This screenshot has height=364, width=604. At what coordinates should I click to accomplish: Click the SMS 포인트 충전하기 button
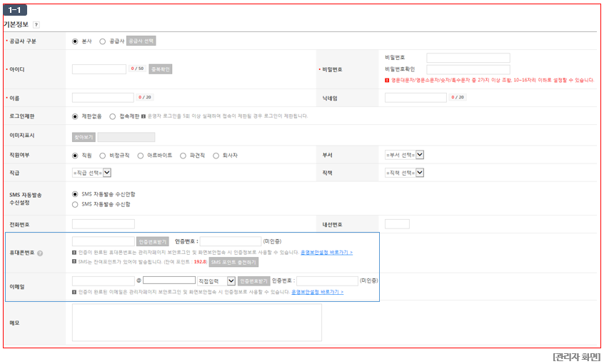point(233,263)
